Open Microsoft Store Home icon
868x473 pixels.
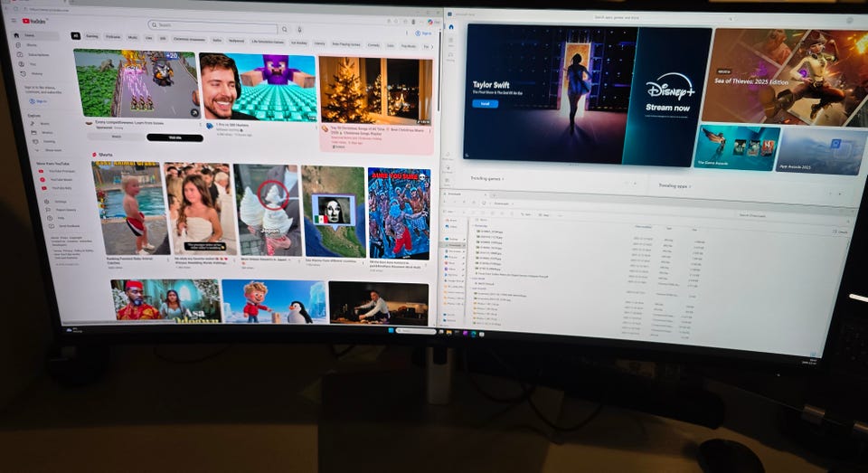450,26
